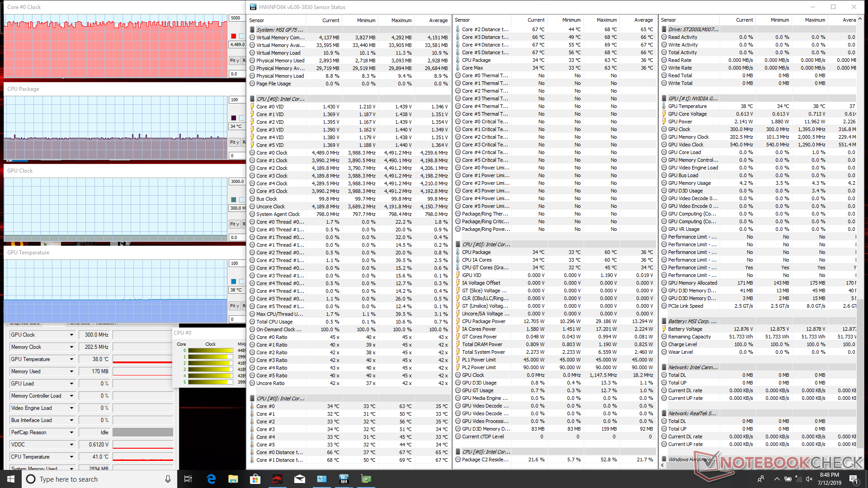868x488 pixels.
Task: Select the Total System Power row
Action: click(555, 352)
